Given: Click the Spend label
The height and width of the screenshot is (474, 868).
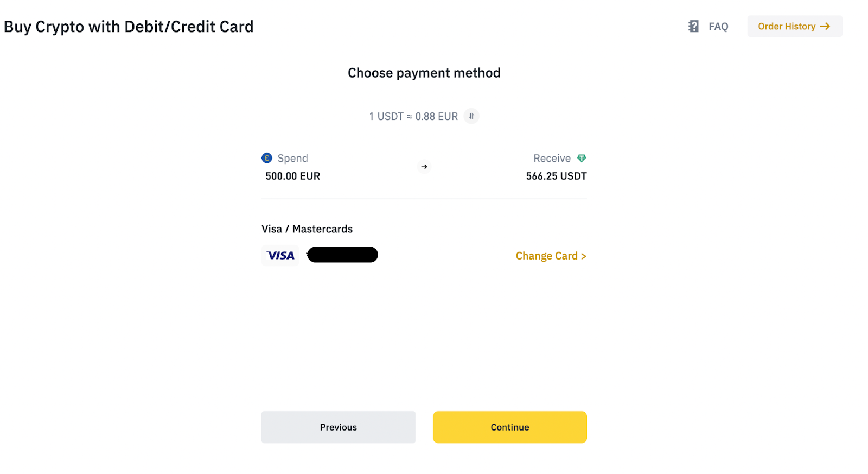Looking at the screenshot, I should tap(292, 158).
